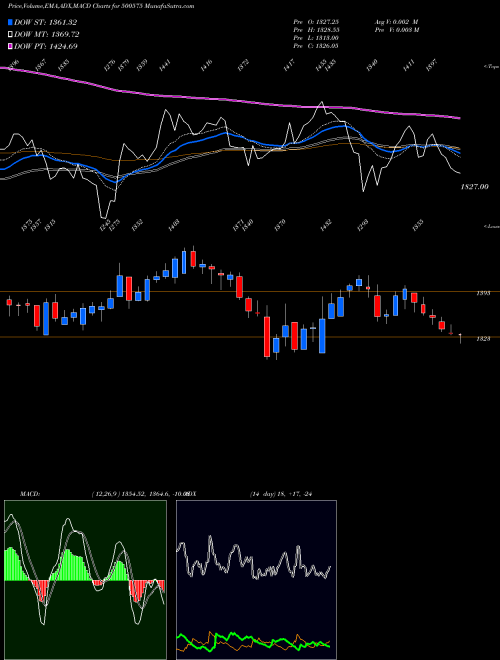Screen dimensions: 500x660
Task: Click the white DOW MT legend swatch
Action: [11, 35]
